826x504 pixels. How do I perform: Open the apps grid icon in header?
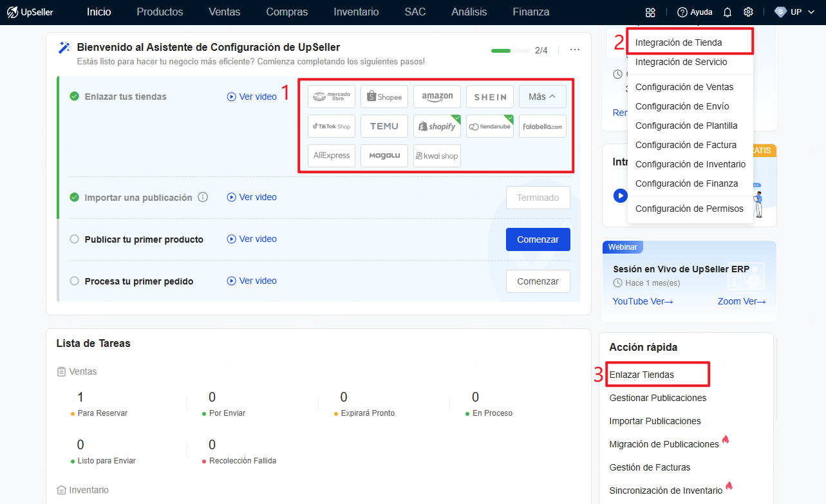coord(650,12)
